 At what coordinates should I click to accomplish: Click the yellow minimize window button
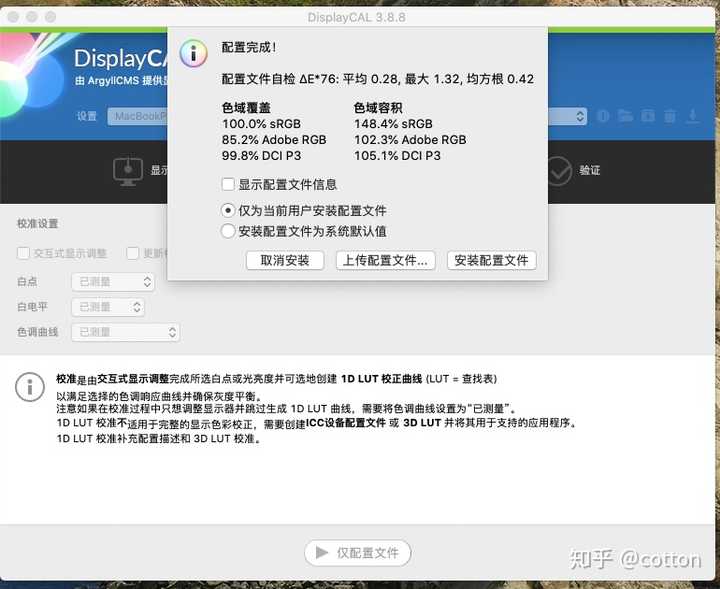32,17
